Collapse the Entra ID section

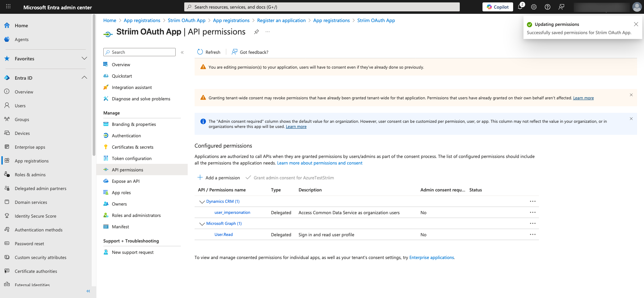84,78
